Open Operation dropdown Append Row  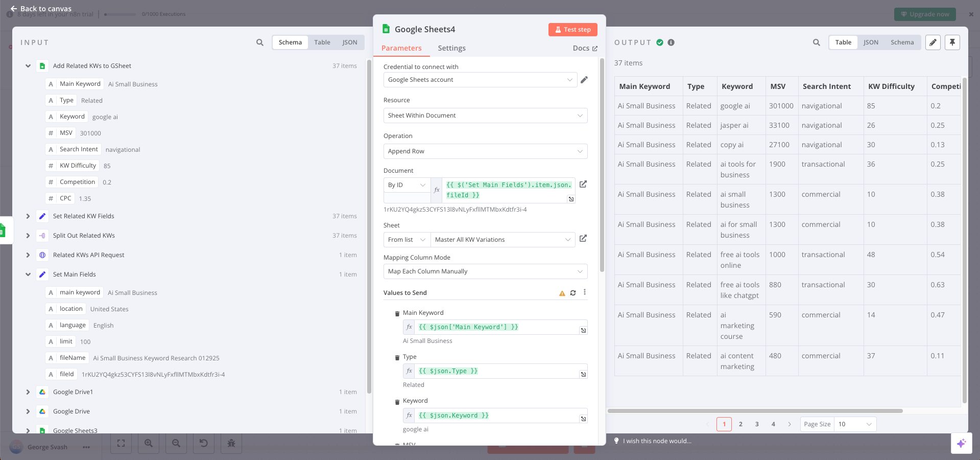pyautogui.click(x=485, y=151)
